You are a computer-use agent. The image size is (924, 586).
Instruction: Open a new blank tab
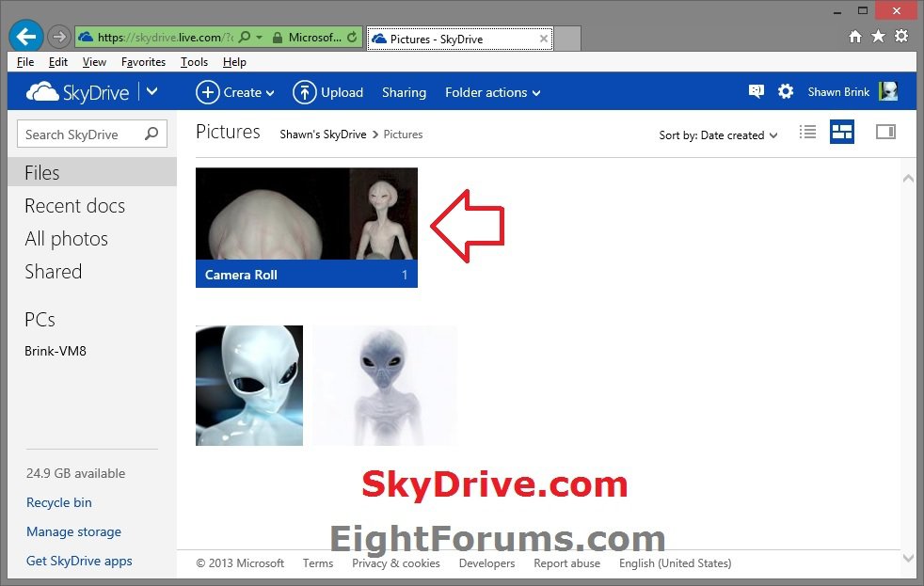click(x=567, y=39)
